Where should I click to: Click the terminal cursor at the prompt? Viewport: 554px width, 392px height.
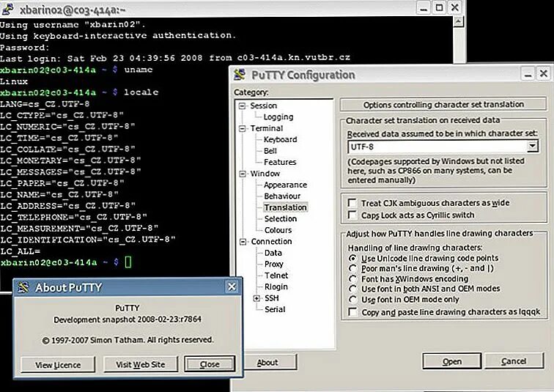[128, 262]
